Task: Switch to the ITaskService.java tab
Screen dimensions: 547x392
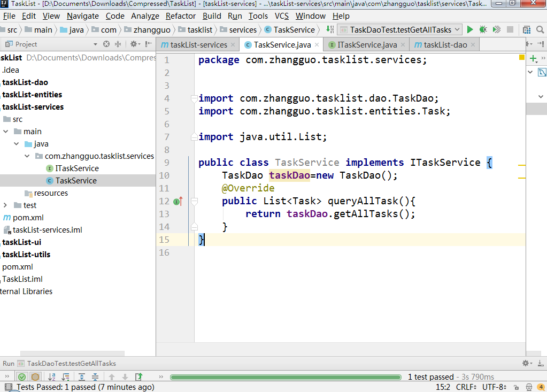Action: coord(367,44)
